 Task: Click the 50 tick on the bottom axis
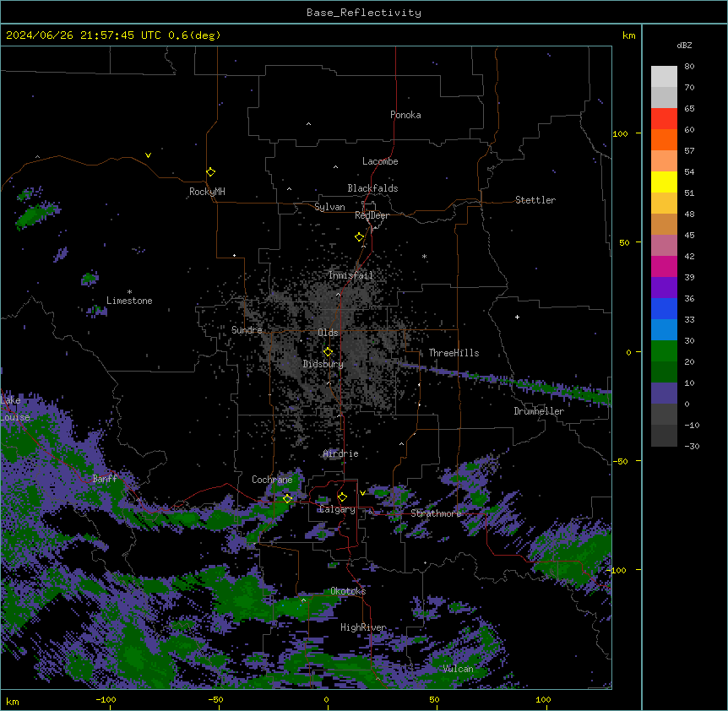[434, 699]
